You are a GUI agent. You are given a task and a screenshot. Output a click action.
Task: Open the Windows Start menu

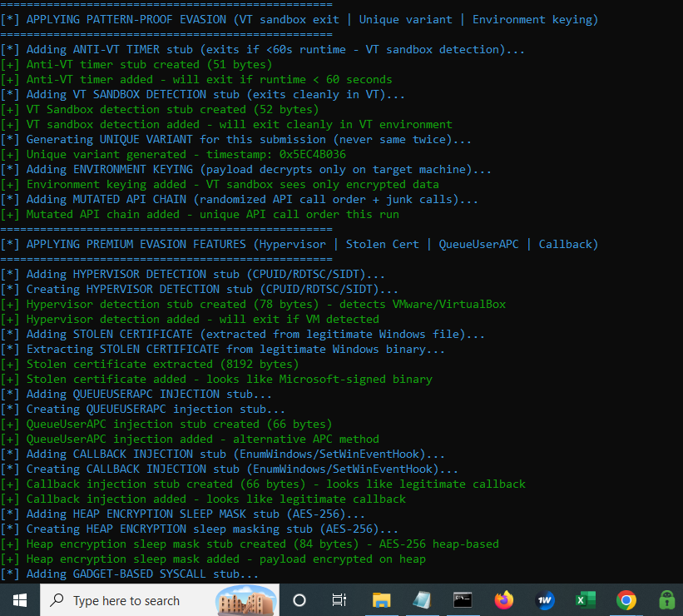click(20, 600)
